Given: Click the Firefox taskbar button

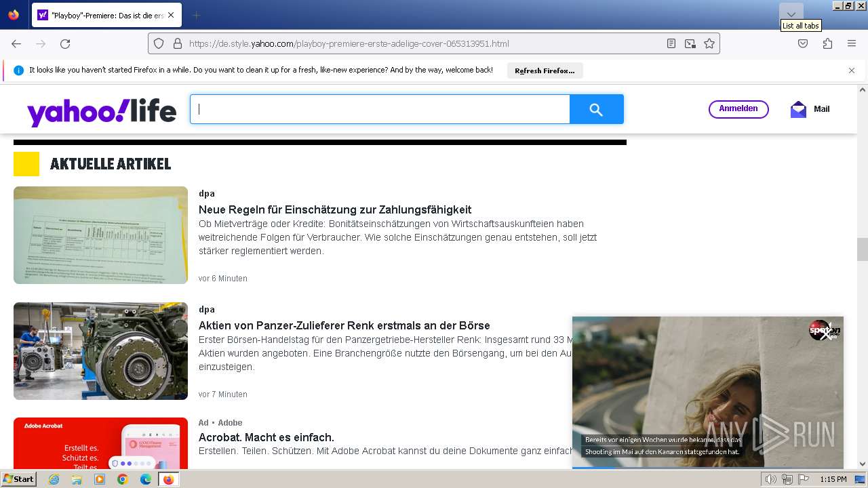Looking at the screenshot, I should pos(168,479).
